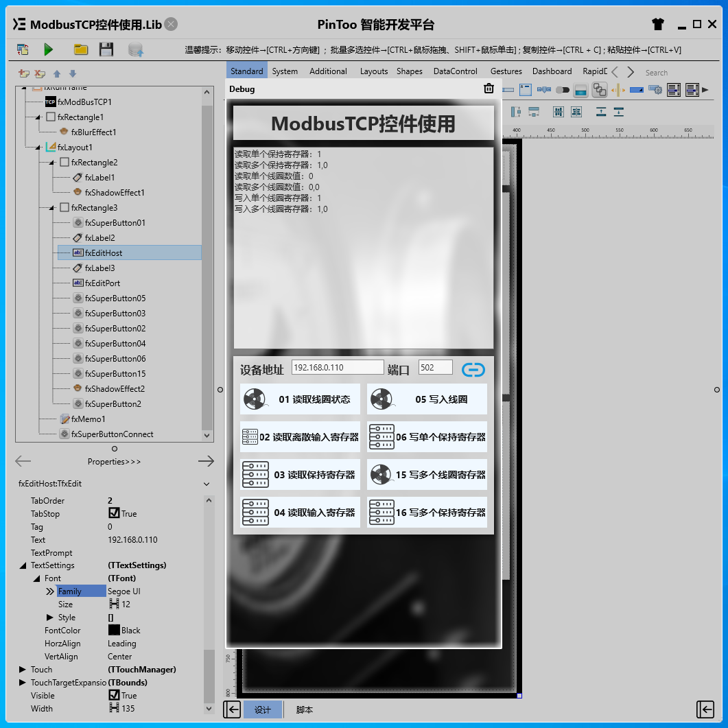Click the port 502 input field

435,367
